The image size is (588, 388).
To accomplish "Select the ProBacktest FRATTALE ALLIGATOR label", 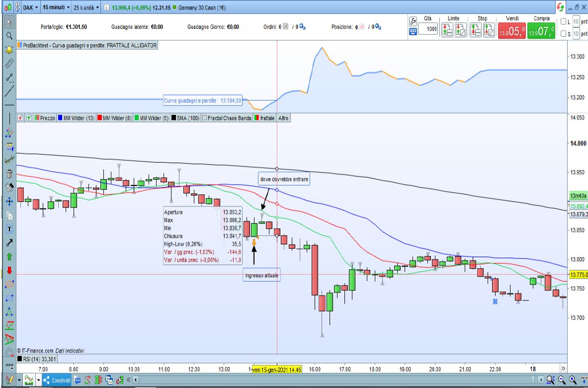I will 87,45.
